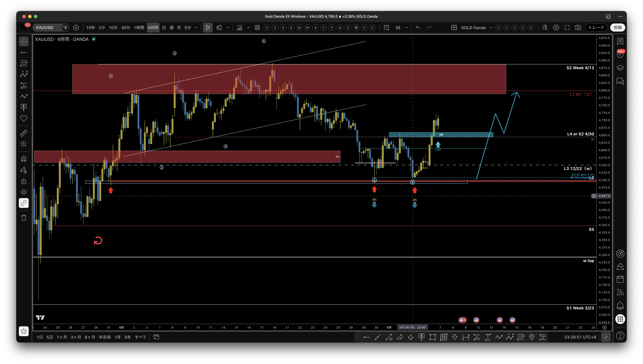Set date range to すべて

[140, 337]
